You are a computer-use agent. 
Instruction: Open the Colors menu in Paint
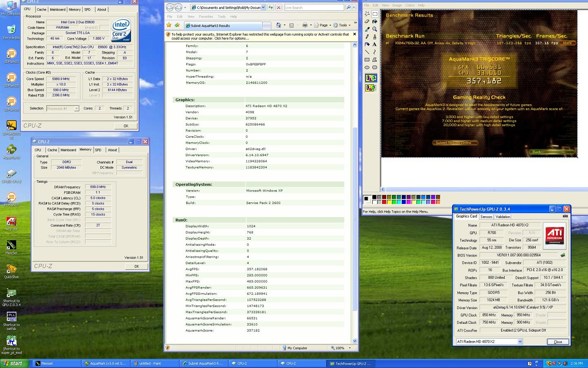[x=410, y=5]
